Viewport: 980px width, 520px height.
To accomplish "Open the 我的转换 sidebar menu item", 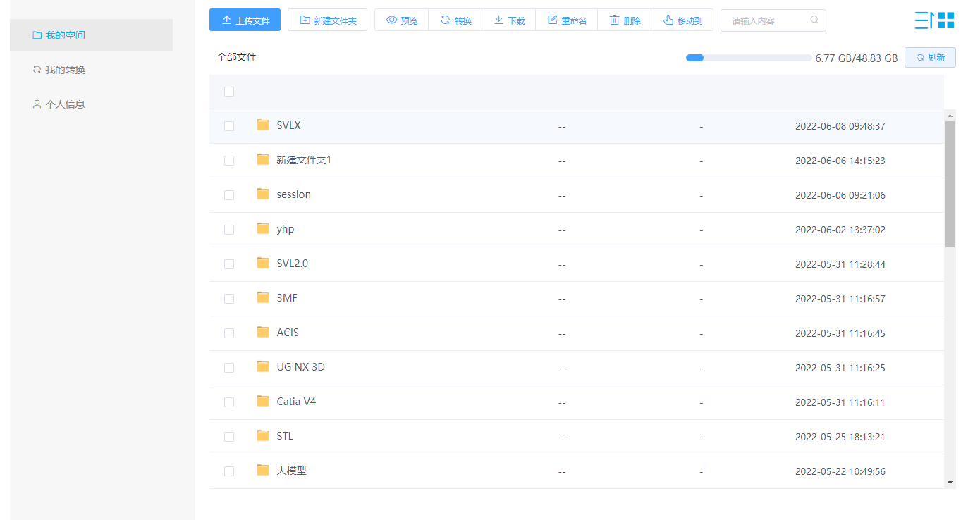I will click(x=65, y=70).
